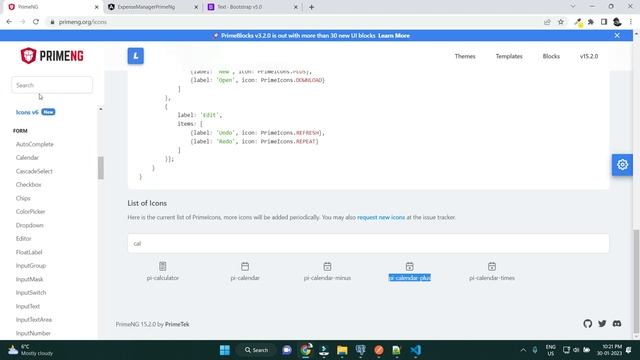Open File Explorer from taskbar
The width and height of the screenshot is (640, 360).
(x=342, y=350)
